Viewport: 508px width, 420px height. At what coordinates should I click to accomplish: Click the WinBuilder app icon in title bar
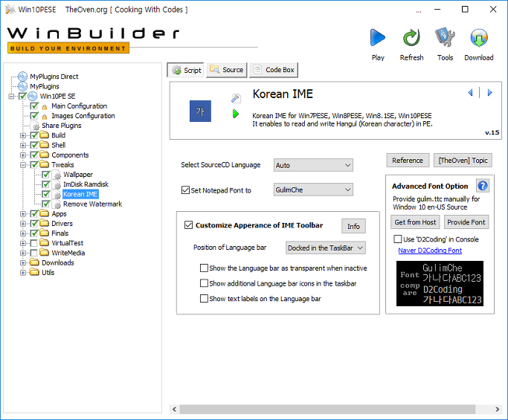10,10
